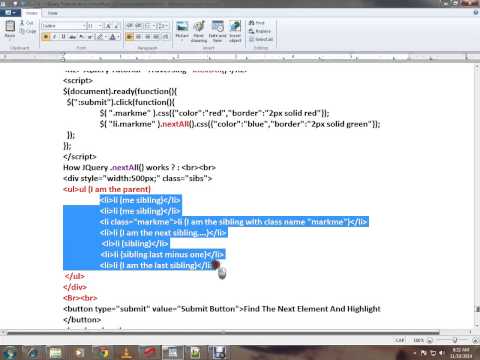The height and width of the screenshot is (360, 480).
Task: Click the WordPad taskbar icon
Action: click(x=172, y=353)
